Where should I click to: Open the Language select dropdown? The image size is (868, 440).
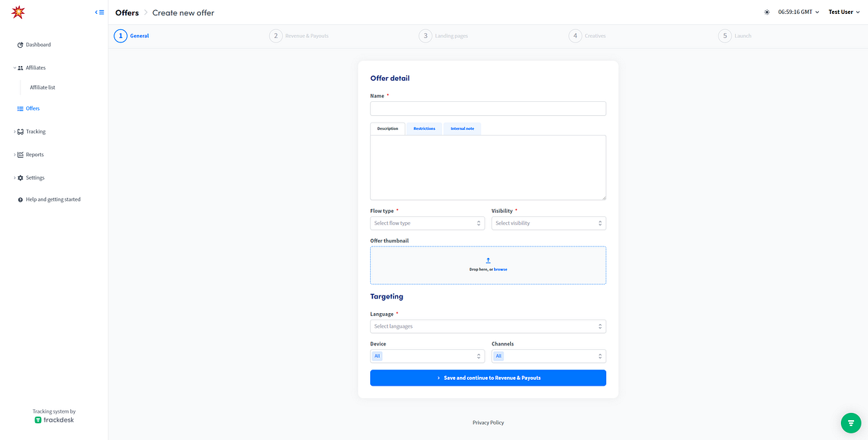tap(488, 326)
